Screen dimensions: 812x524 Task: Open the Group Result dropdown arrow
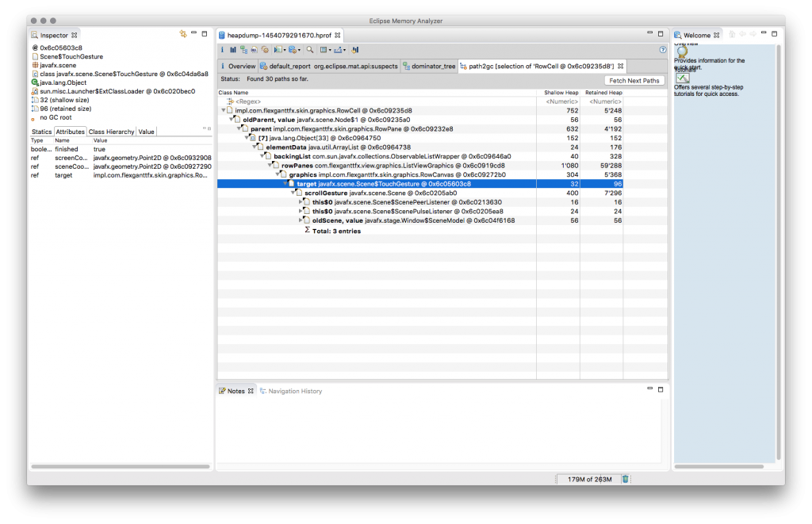coord(330,50)
